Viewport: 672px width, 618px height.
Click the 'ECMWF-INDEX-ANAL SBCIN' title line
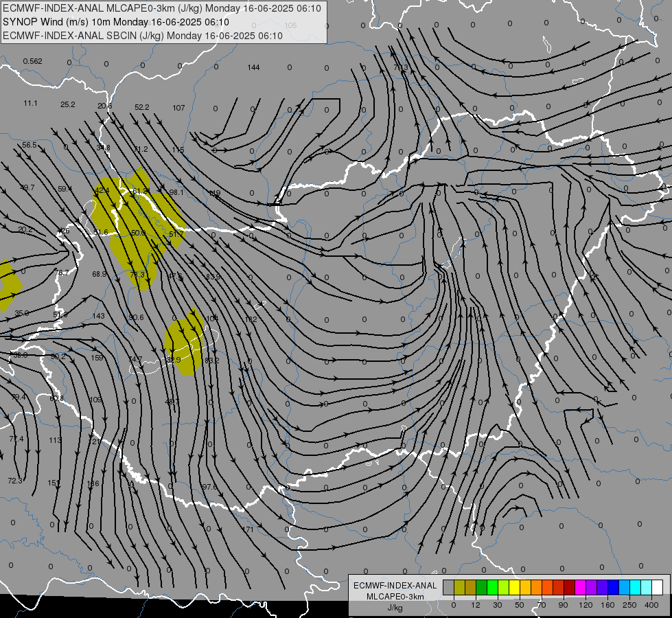point(143,36)
